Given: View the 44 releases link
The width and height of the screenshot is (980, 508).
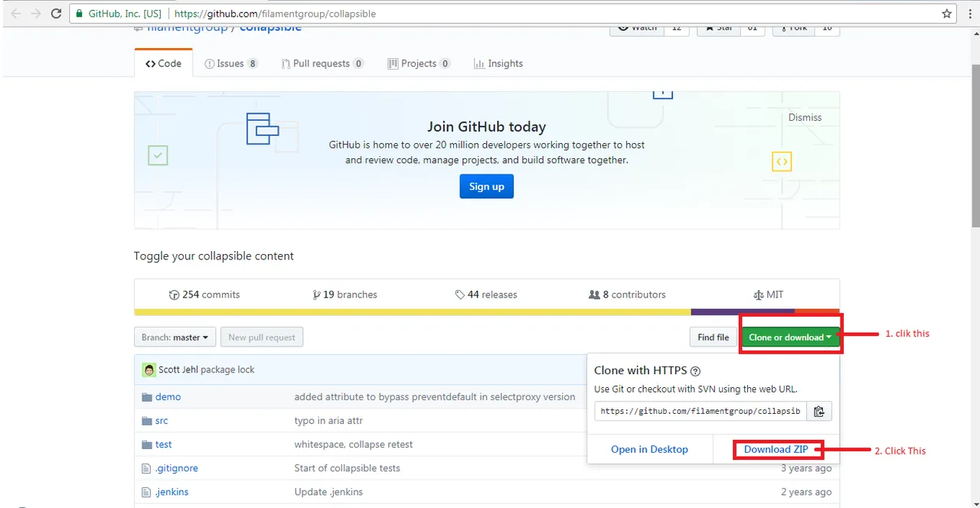Looking at the screenshot, I should coord(486,295).
